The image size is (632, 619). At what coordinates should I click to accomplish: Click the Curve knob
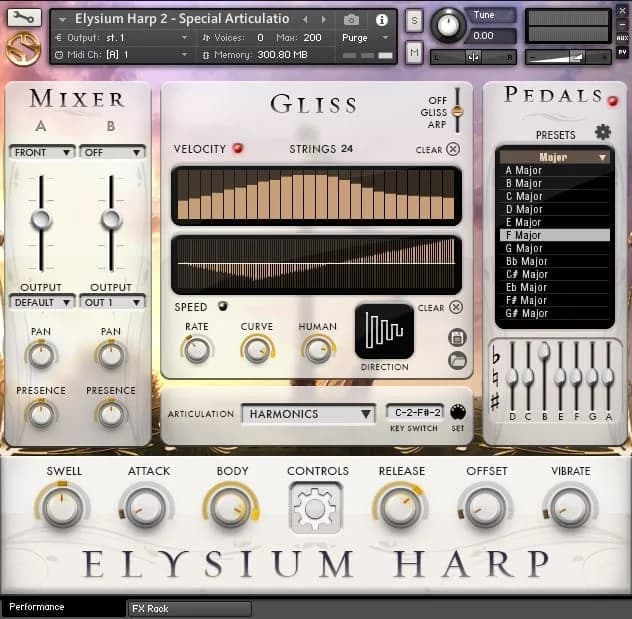pyautogui.click(x=257, y=350)
